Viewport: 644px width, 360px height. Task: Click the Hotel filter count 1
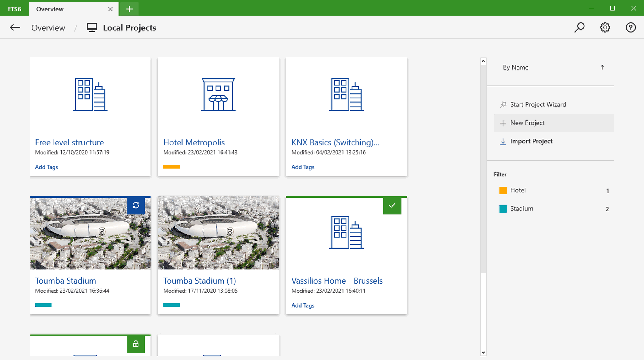608,191
